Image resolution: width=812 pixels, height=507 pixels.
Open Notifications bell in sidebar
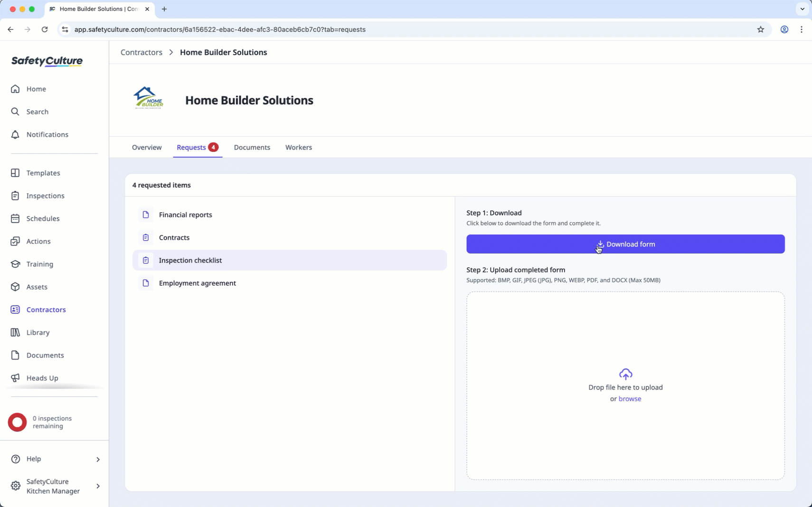click(47, 134)
